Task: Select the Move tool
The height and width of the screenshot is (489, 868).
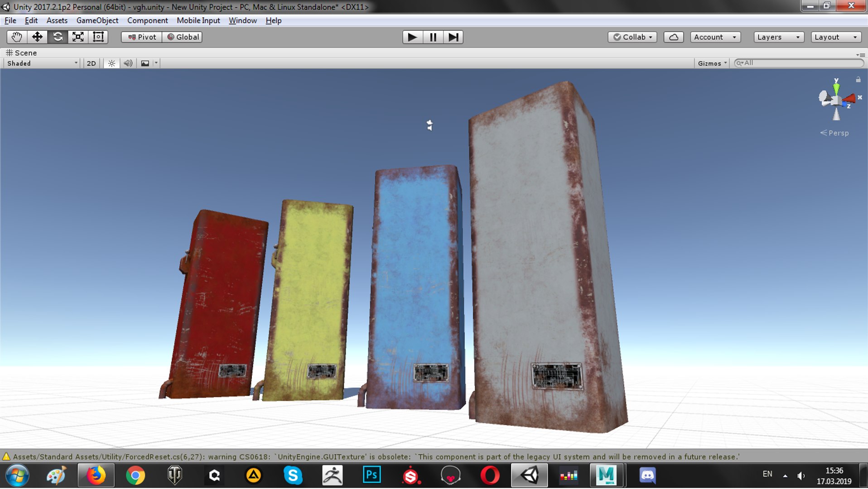Action: [x=37, y=37]
